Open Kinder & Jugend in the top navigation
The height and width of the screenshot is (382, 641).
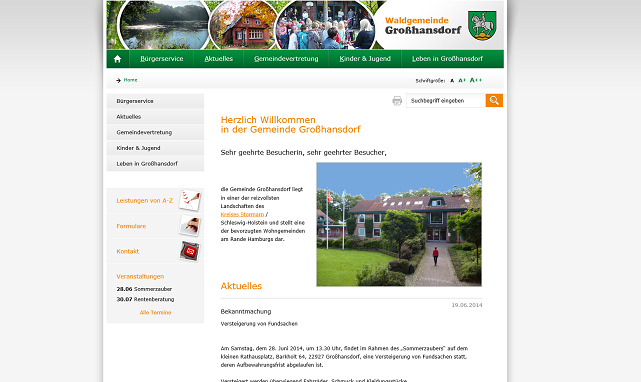coord(365,59)
